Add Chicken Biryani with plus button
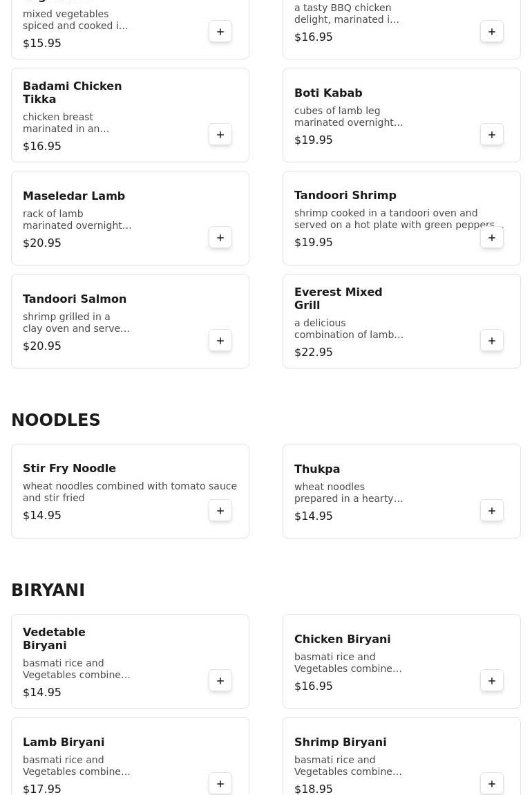Image resolution: width=532 pixels, height=795 pixels. 492,681
